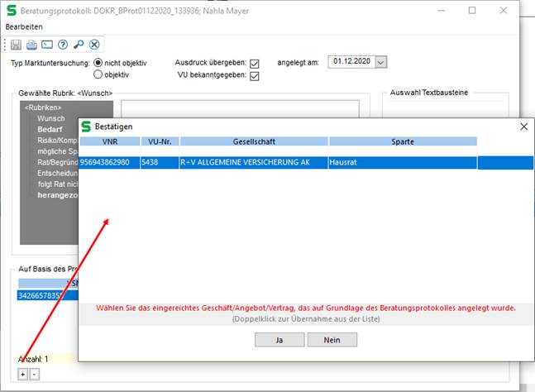The height and width of the screenshot is (392, 535).
Task: Select 'Wunsch' in the Rubriken tree
Action: 50,119
